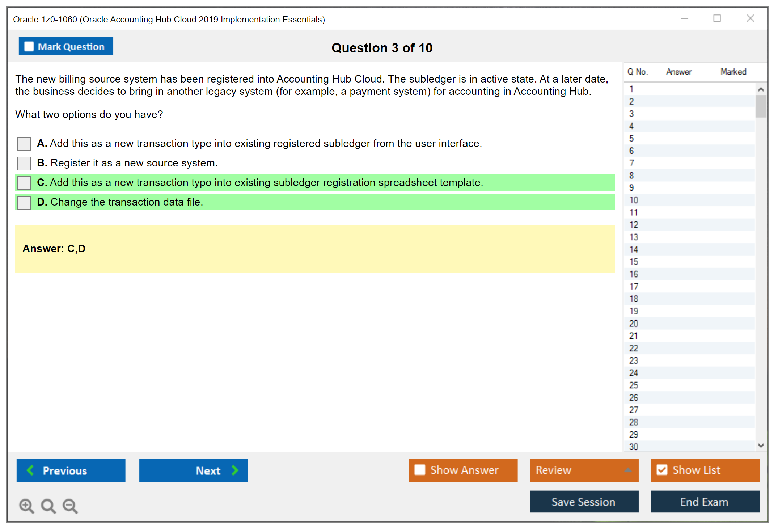The width and height of the screenshot is (778, 532).
Task: Click the question list scrollbar down arrow
Action: (761, 446)
